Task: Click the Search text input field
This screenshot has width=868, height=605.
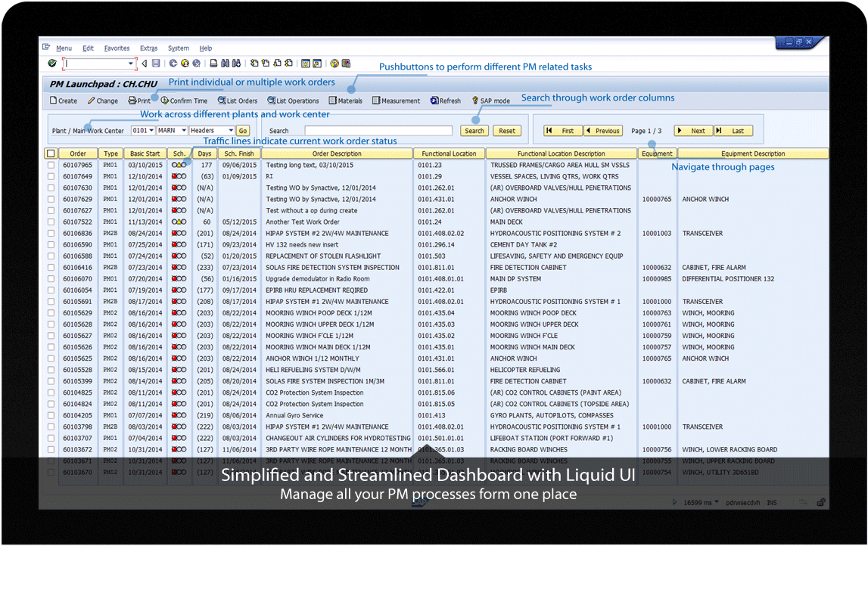Action: point(378,131)
